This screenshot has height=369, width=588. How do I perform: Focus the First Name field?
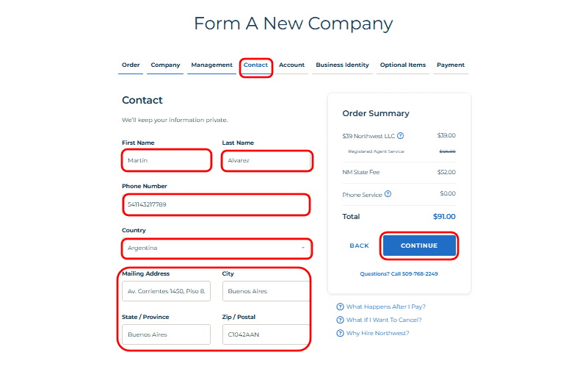click(167, 160)
